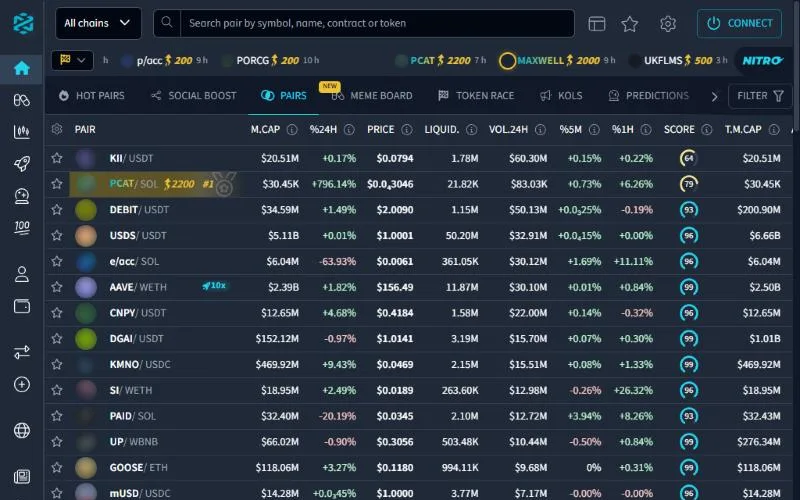Switch to TOKEN RACE tab
This screenshot has height=500, width=800.
(476, 95)
